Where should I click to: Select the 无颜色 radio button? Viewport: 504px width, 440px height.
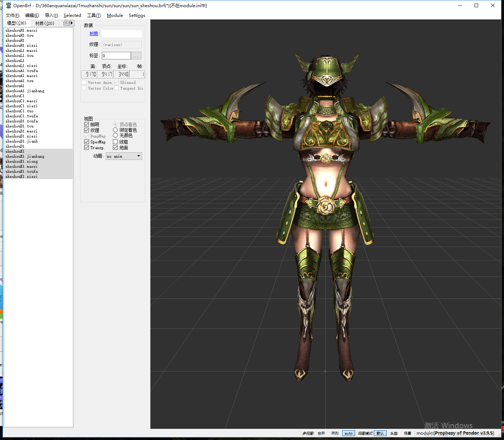[x=115, y=135]
